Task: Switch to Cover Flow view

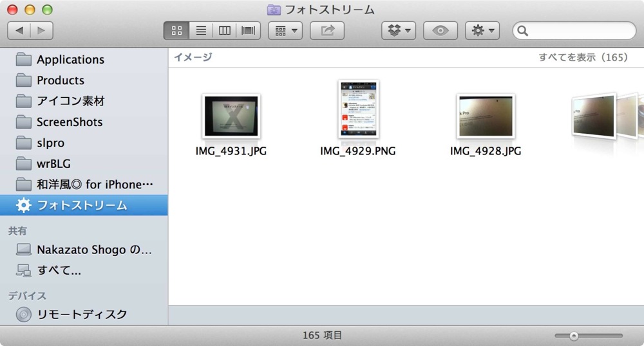Action: 249,31
